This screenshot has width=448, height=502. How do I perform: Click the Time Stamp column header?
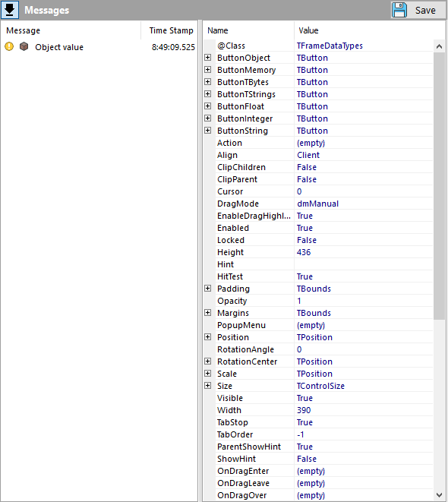coord(169,30)
